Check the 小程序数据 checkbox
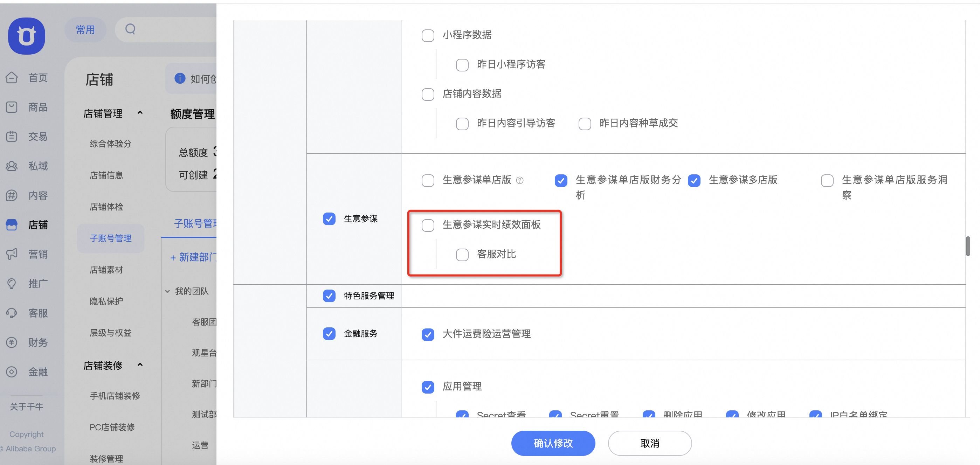 428,35
